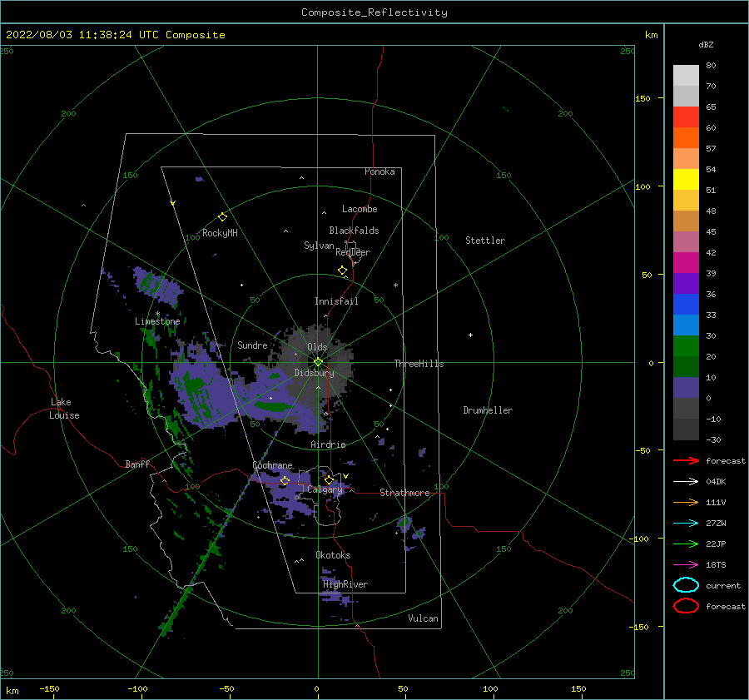The width and height of the screenshot is (749, 700).
Task: Click the red forecast arrow in legend
Action: point(686,460)
